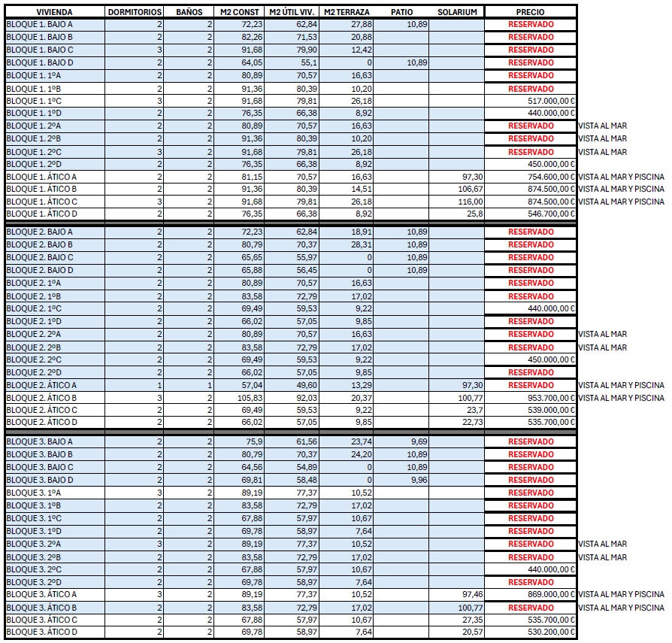This screenshot has height=643, width=672.
Task: Click BLOQUE 3. 2ºC price 440.000,00 €
Action: [x=530, y=569]
